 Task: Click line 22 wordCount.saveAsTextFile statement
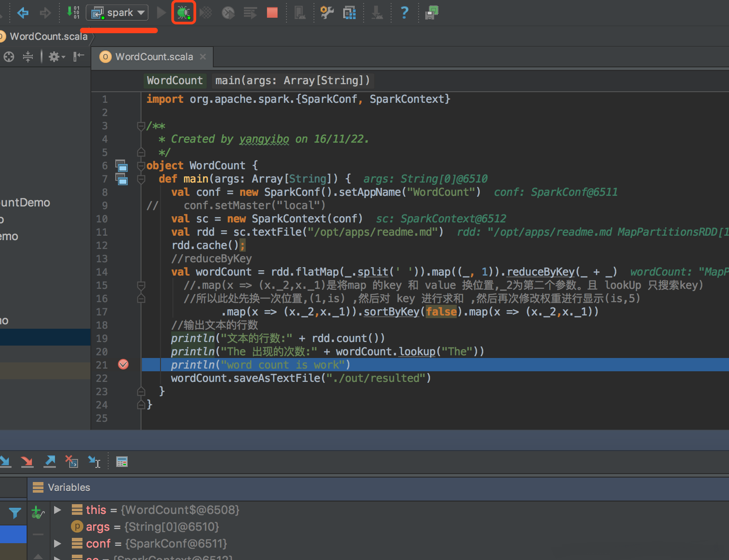pos(301,378)
